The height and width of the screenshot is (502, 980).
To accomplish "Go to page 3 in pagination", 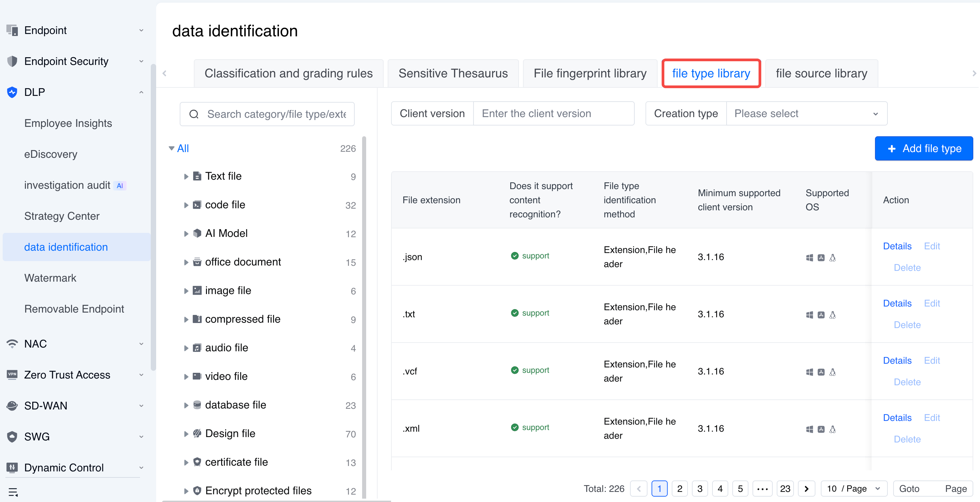I will 699,488.
